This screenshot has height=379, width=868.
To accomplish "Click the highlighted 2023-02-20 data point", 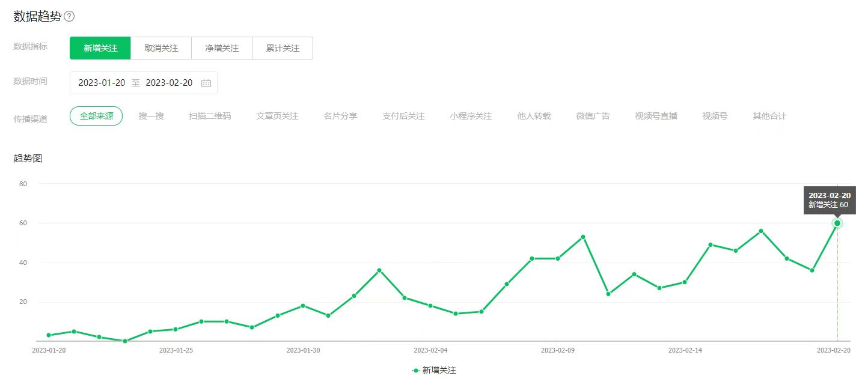I will 837,223.
